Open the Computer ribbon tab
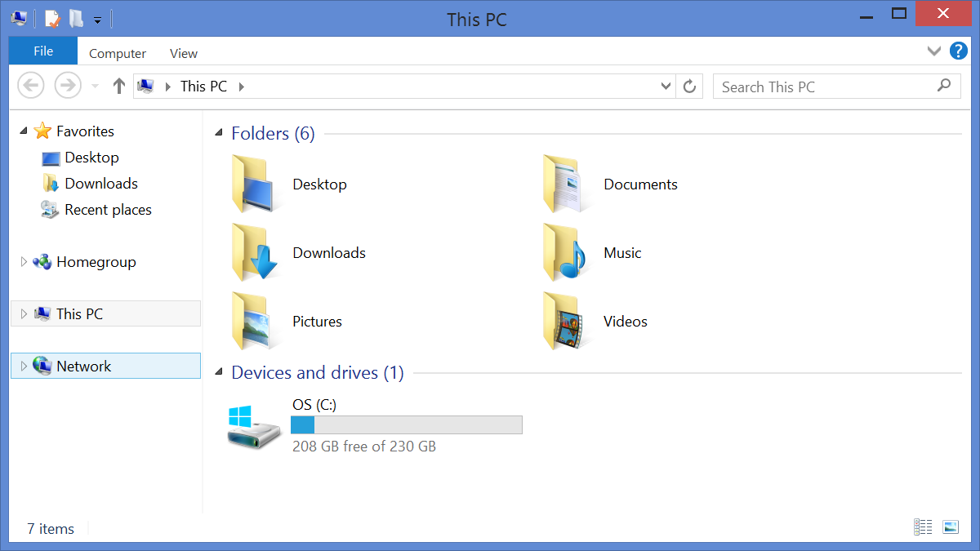980x551 pixels. [x=118, y=53]
